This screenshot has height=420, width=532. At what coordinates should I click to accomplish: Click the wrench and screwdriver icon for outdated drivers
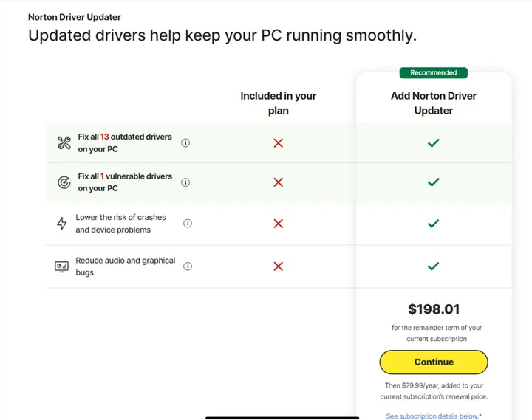point(64,143)
